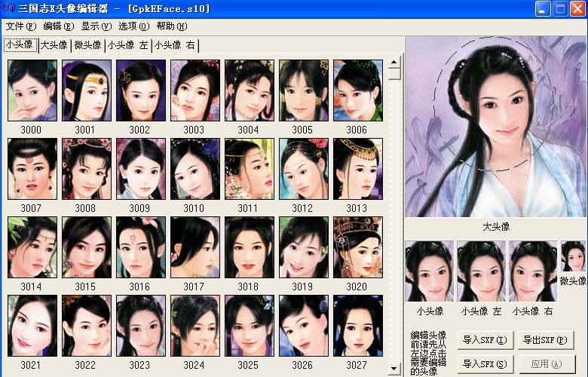Close the editor window
Screen dimensions: 588x377
tap(578, 8)
